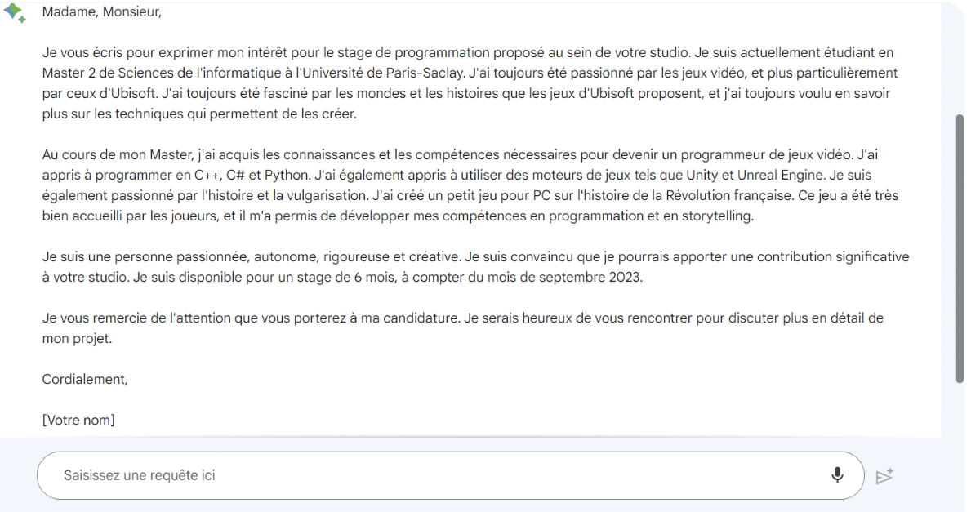Select the "[Votre nom]" placeholder text
The height and width of the screenshot is (512, 980).
tap(78, 420)
